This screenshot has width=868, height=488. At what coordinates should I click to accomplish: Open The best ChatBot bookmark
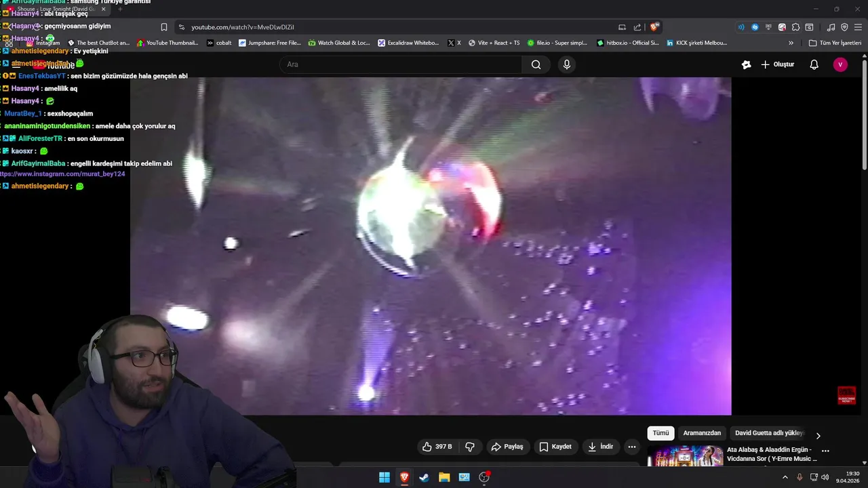coord(98,43)
